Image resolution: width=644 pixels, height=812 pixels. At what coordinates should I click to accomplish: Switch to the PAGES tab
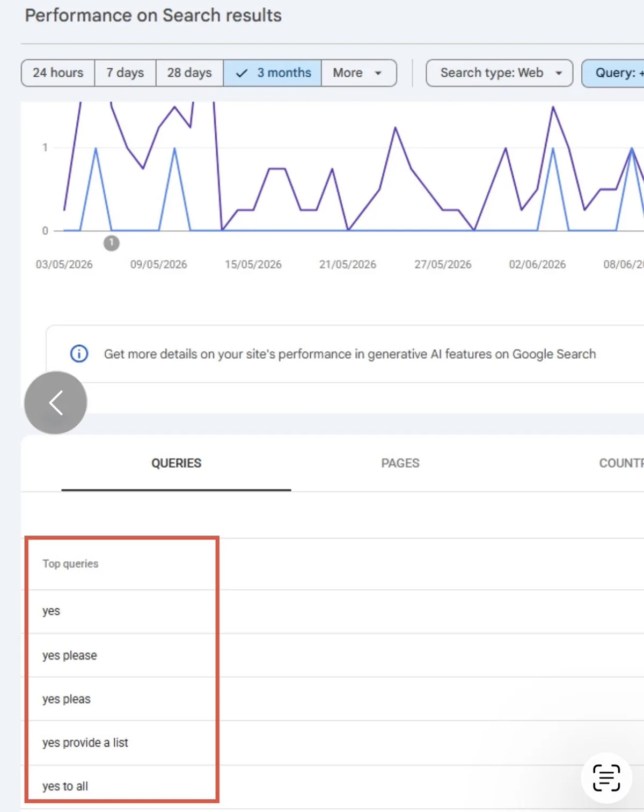(400, 463)
